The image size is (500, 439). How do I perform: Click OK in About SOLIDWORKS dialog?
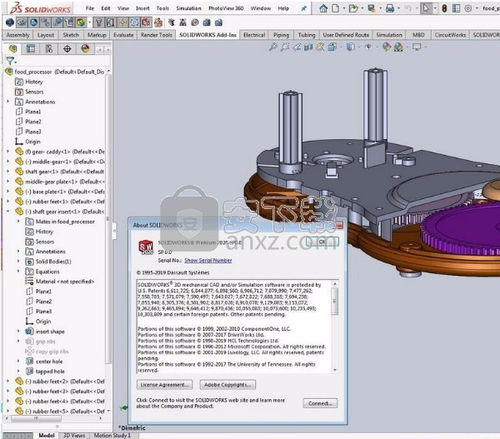click(x=322, y=242)
